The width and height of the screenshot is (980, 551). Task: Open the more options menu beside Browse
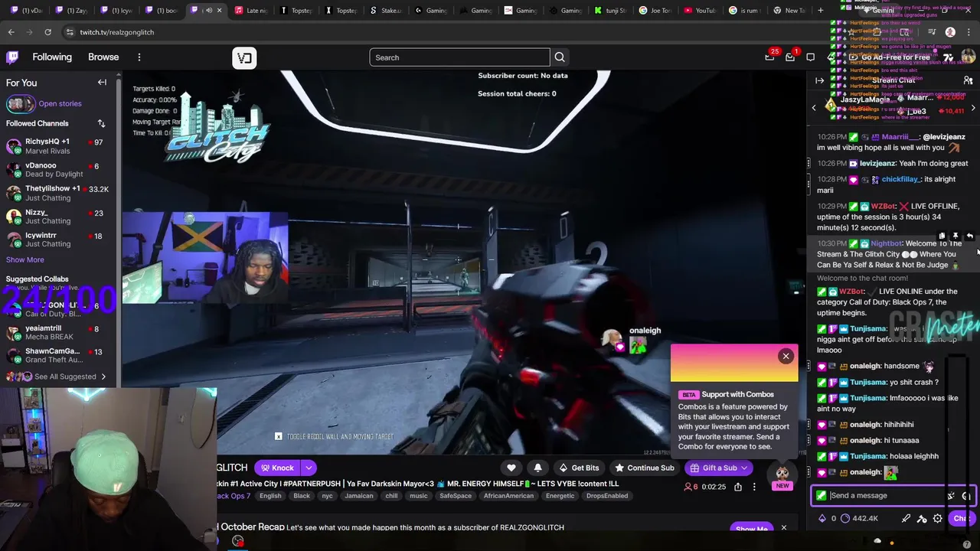(x=139, y=57)
